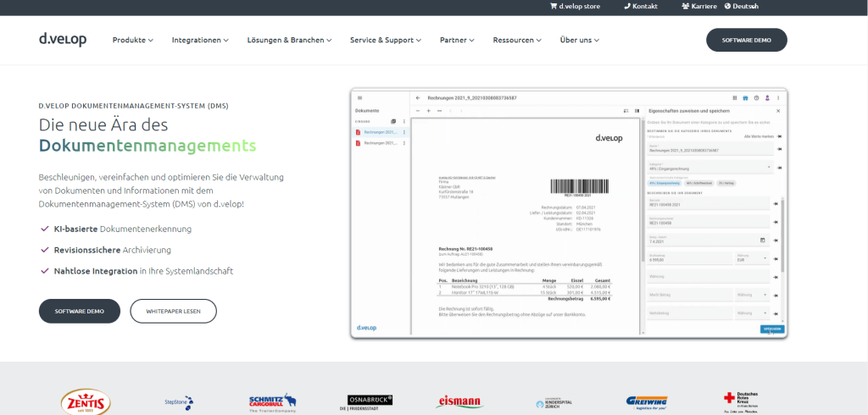Click calendar icon in Beleg-Datum field

(762, 241)
